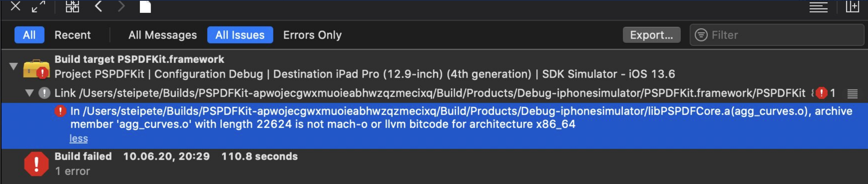Go back with the left chevron
The width and height of the screenshot is (868, 184).
pyautogui.click(x=99, y=6)
